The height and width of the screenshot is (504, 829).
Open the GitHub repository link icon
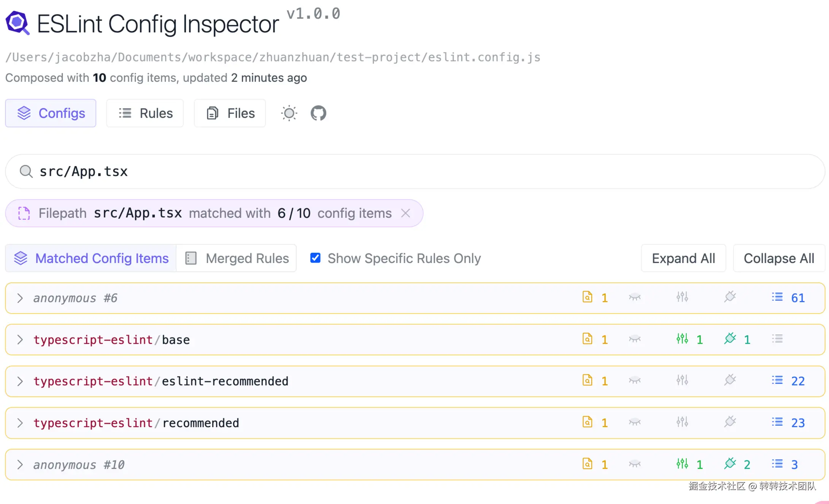[x=318, y=113]
